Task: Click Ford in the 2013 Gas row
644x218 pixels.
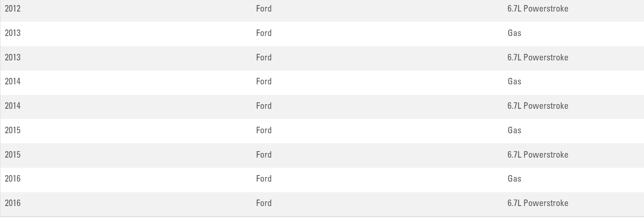Action: tap(264, 33)
